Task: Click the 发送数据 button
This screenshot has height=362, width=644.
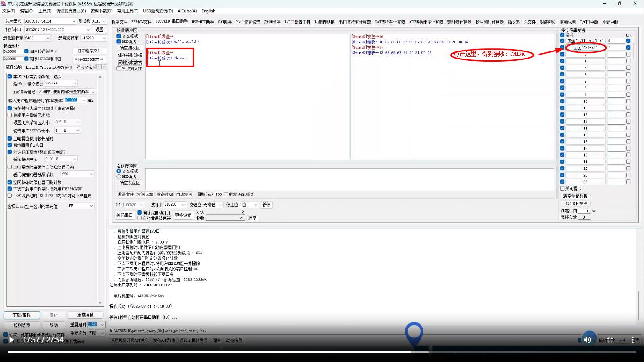Action: pos(165,194)
